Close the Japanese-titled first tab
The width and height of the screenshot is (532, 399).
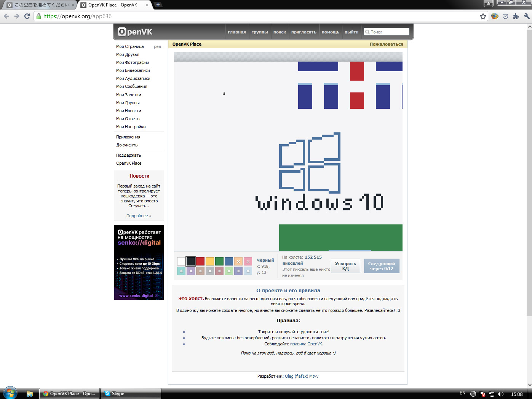(x=73, y=5)
